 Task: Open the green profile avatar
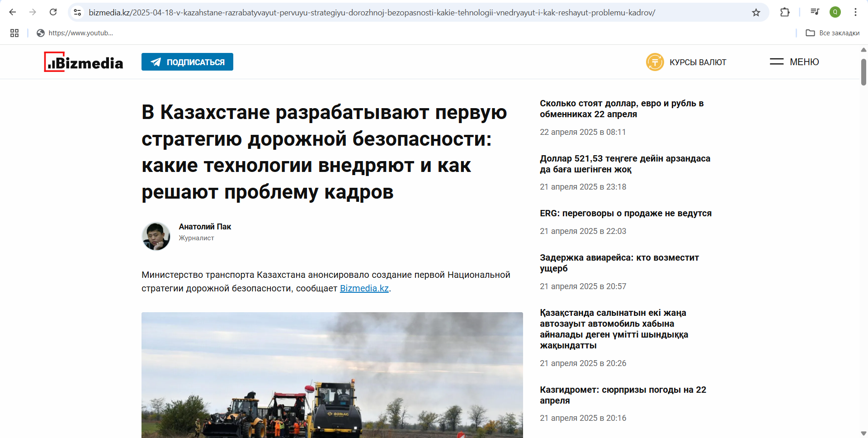pyautogui.click(x=835, y=12)
